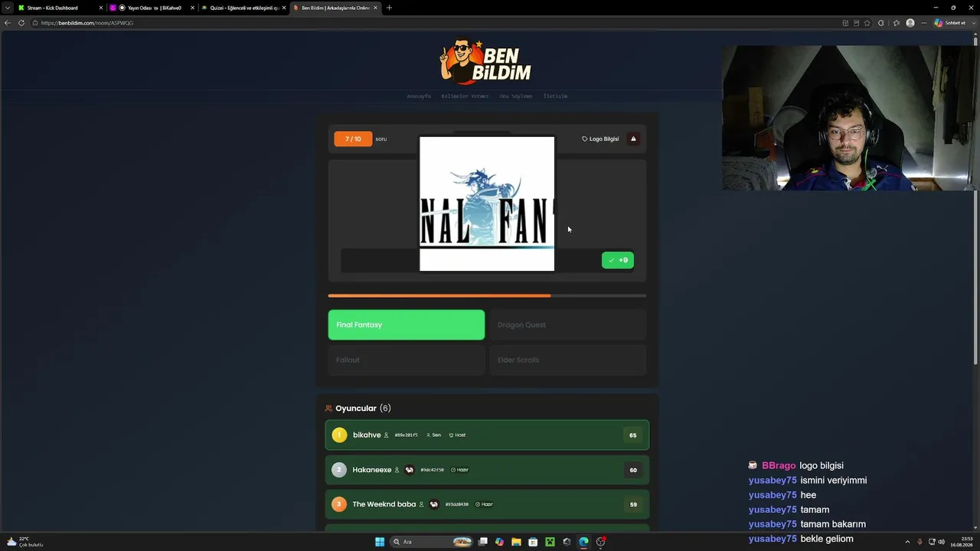
Task: Open the browser profile avatar
Action: tap(910, 23)
